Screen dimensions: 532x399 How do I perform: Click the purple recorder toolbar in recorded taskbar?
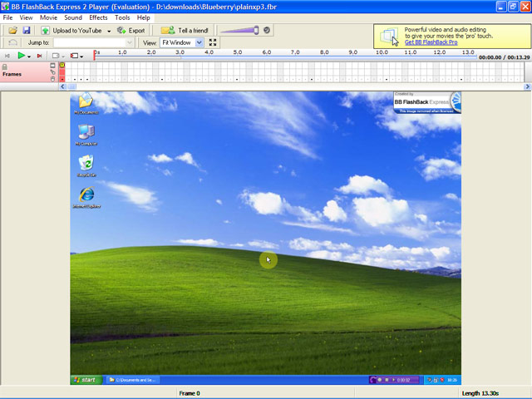pyautogui.click(x=394, y=380)
